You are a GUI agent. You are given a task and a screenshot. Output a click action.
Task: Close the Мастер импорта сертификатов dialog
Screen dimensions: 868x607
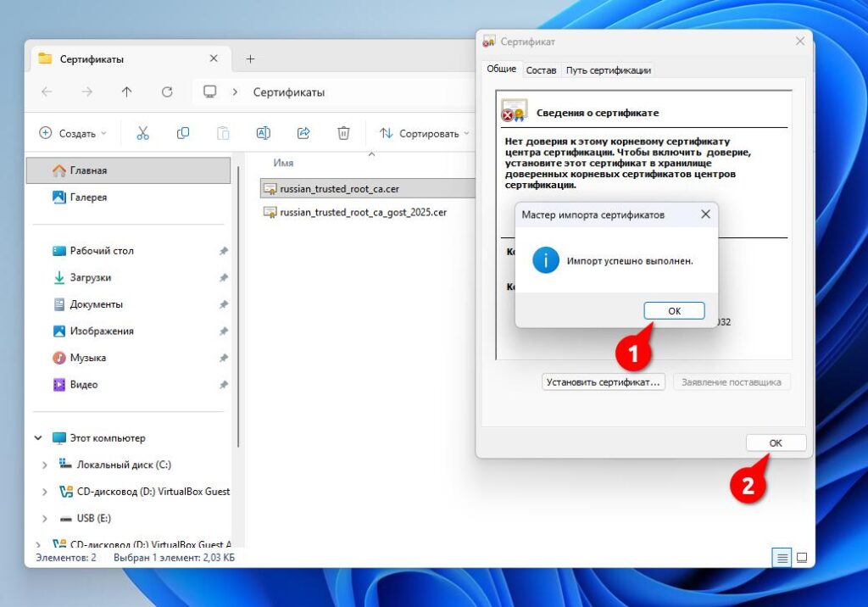pos(705,214)
